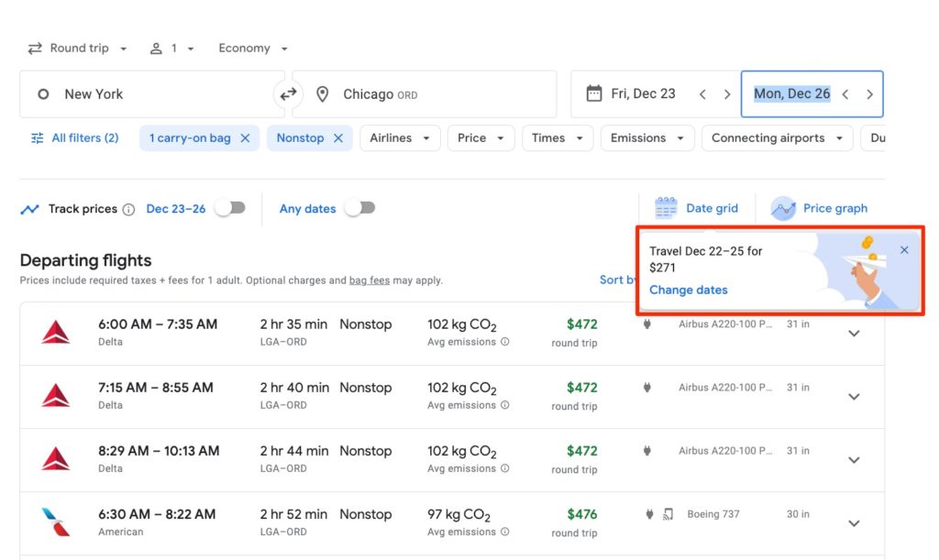Open All filters (2) panel
Image resolution: width=939 pixels, height=560 pixels.
click(x=75, y=138)
